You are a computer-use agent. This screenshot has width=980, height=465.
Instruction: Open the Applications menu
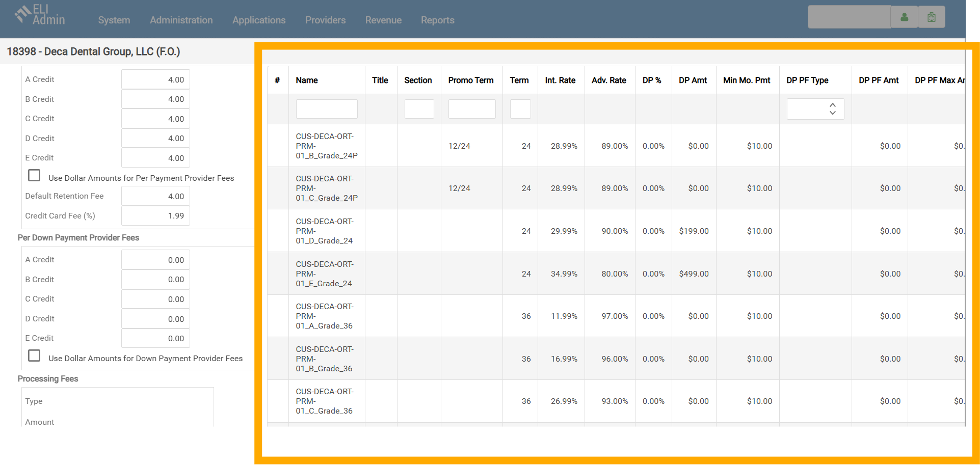point(258,20)
